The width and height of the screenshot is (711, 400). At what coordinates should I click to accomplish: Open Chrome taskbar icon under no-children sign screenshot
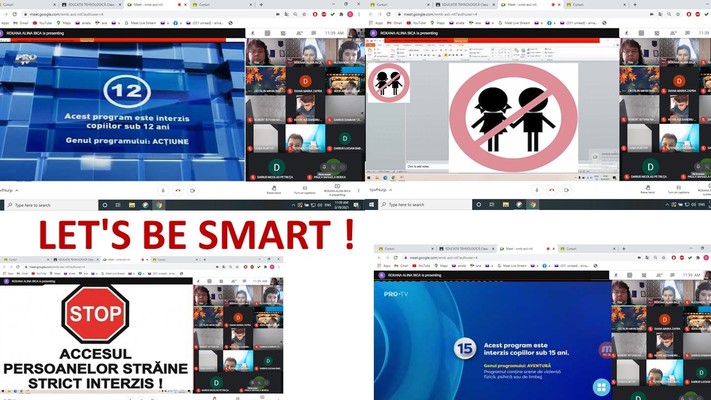coord(532,205)
